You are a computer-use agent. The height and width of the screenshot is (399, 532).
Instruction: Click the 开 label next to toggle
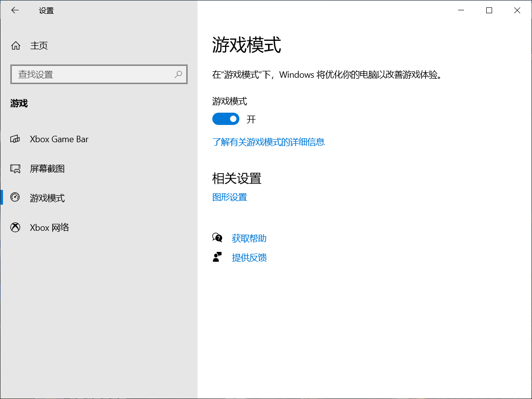pyautogui.click(x=251, y=120)
